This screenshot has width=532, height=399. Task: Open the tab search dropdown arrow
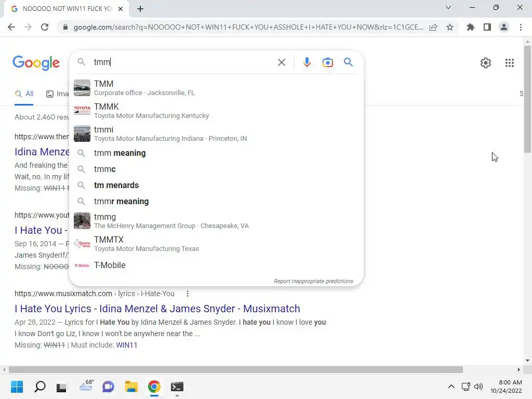click(448, 7)
